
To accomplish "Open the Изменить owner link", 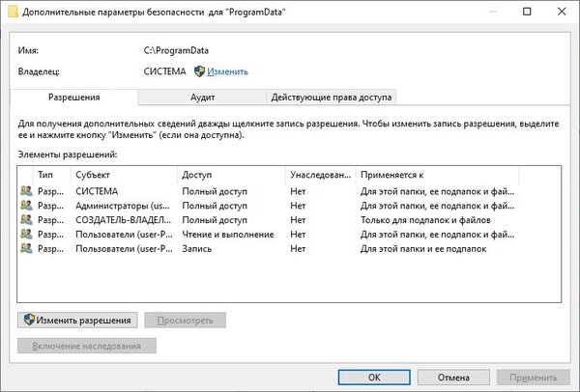I will (x=227, y=71).
